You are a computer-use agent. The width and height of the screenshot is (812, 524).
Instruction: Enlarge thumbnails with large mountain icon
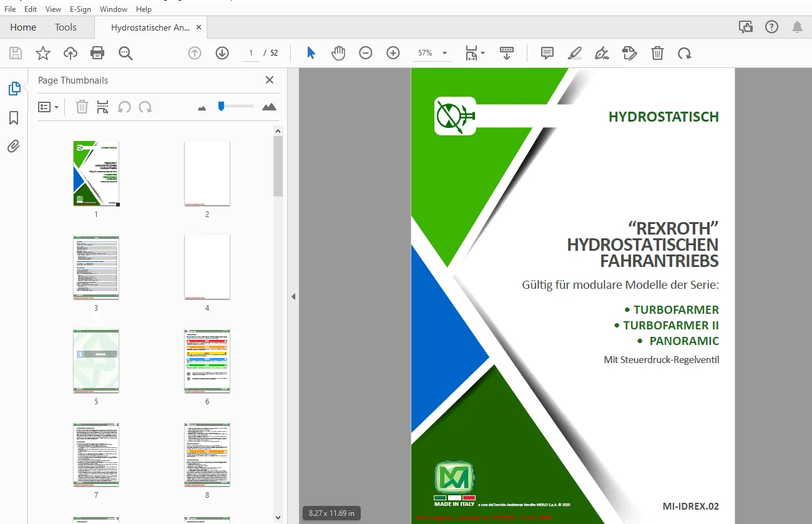pyautogui.click(x=269, y=107)
